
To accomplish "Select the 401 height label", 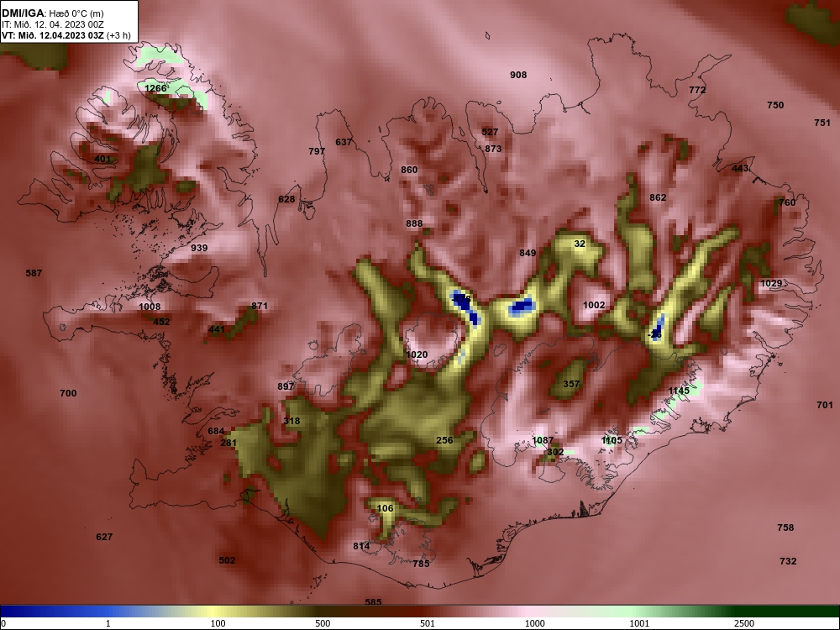I will (x=102, y=159).
